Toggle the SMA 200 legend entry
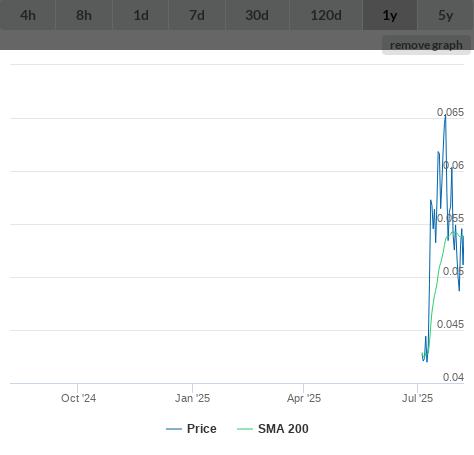474x455 pixels. tap(283, 429)
